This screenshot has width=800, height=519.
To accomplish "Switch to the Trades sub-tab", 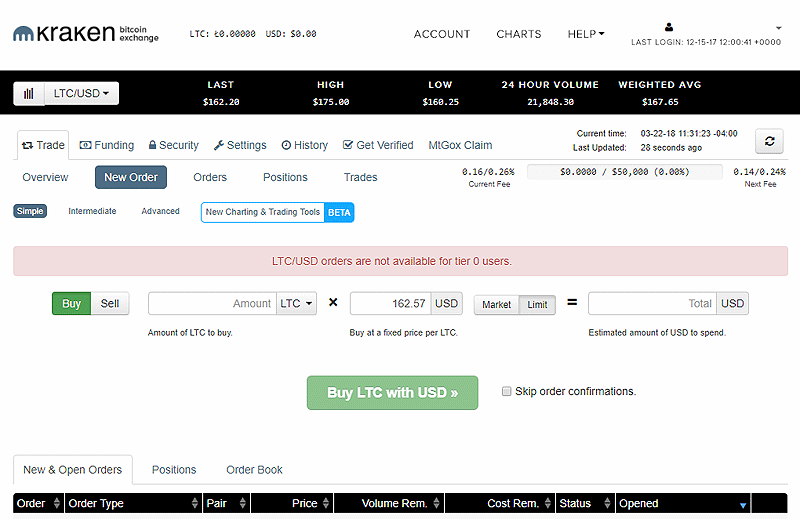I will [x=361, y=177].
